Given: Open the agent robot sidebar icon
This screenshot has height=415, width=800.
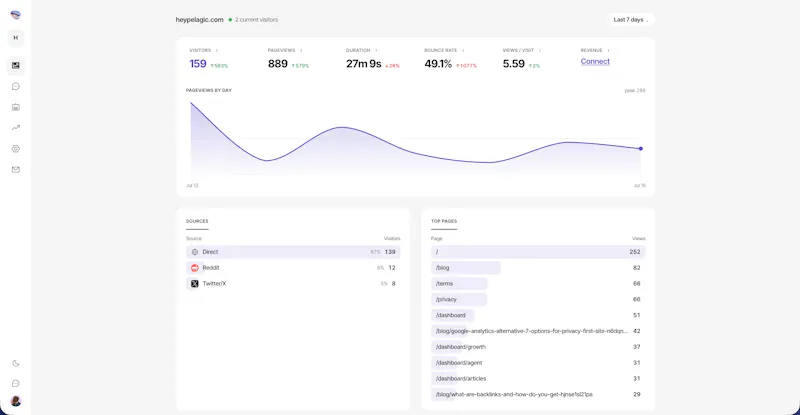Looking at the screenshot, I should pyautogui.click(x=16, y=107).
